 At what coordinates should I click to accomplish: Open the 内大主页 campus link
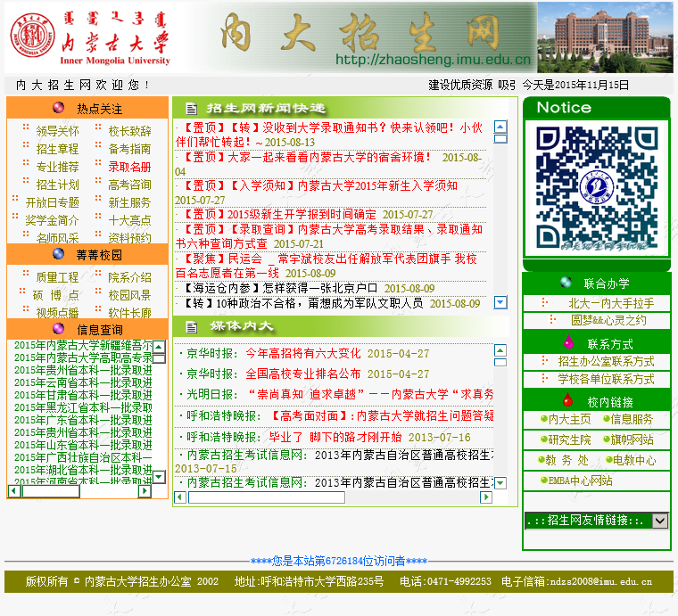(569, 419)
